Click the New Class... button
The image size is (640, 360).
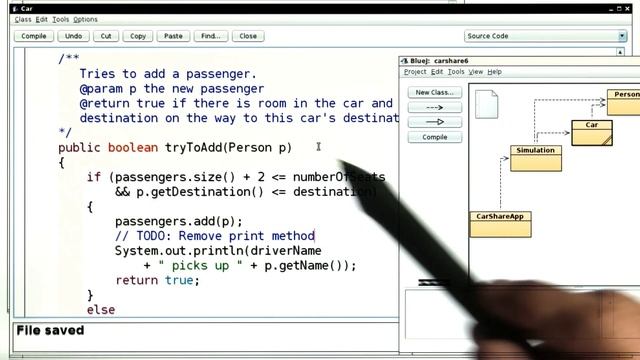pos(435,92)
